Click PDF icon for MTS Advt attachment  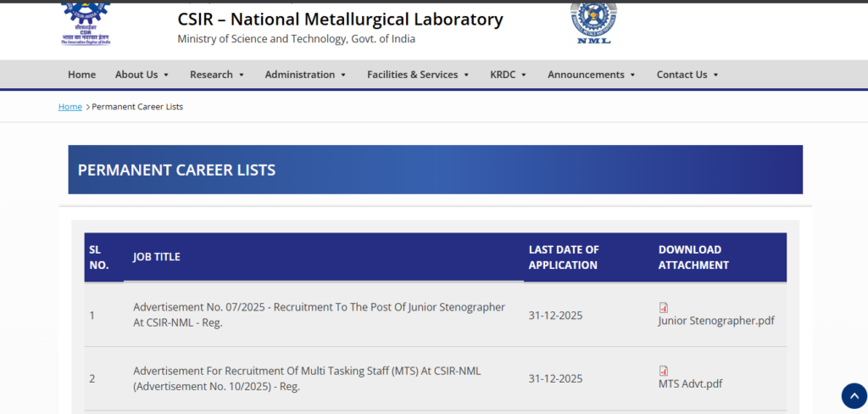tap(664, 371)
